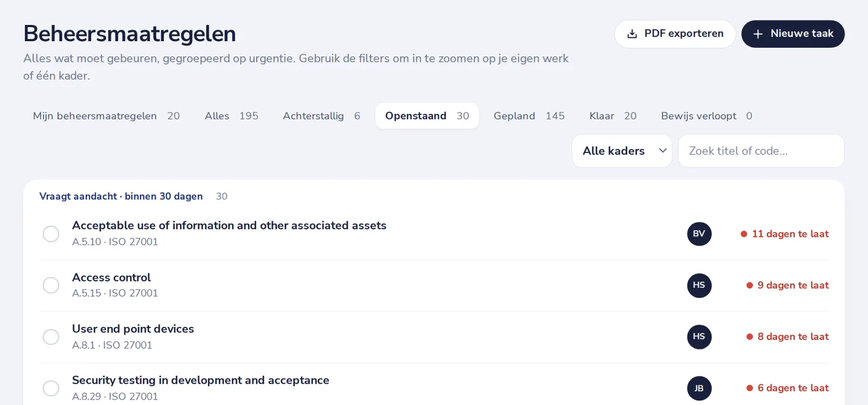Switch to the Alles tab
This screenshot has height=405, width=868.
232,116
